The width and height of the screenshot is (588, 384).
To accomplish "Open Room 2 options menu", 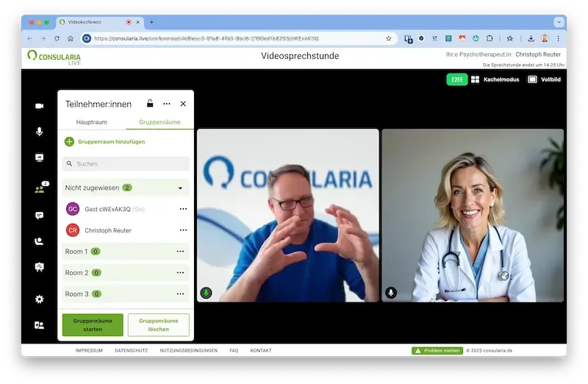I will click(180, 273).
